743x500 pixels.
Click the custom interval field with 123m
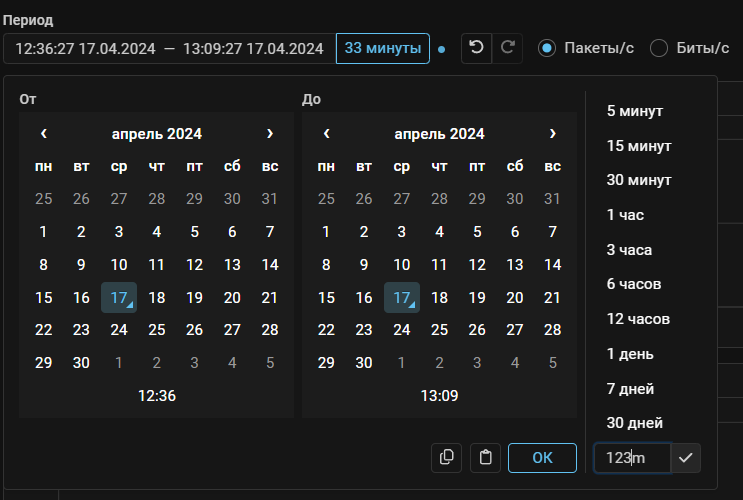631,457
